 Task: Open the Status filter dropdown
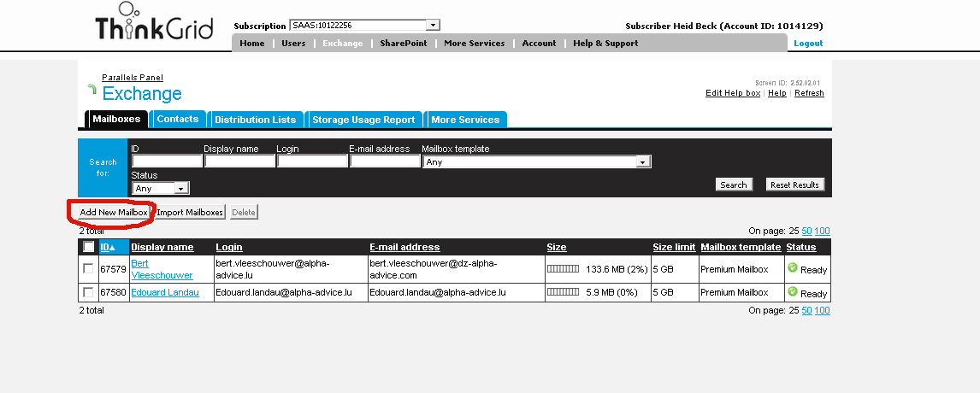[x=161, y=188]
